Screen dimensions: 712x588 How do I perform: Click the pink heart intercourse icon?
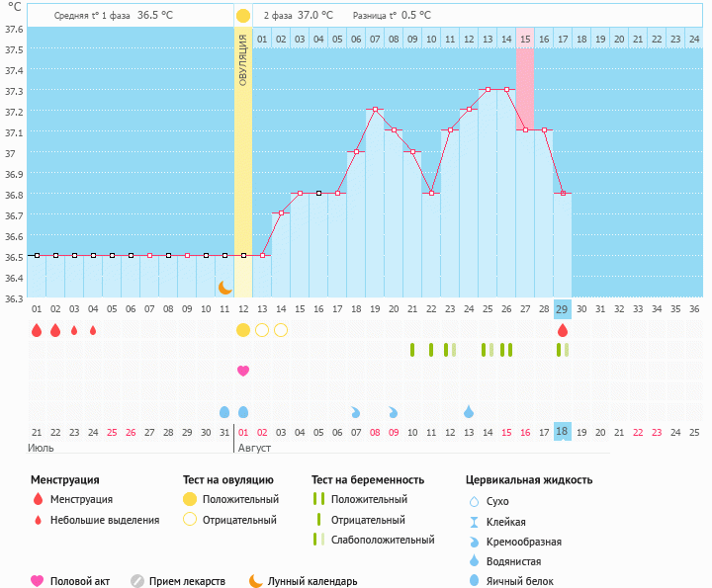click(243, 371)
